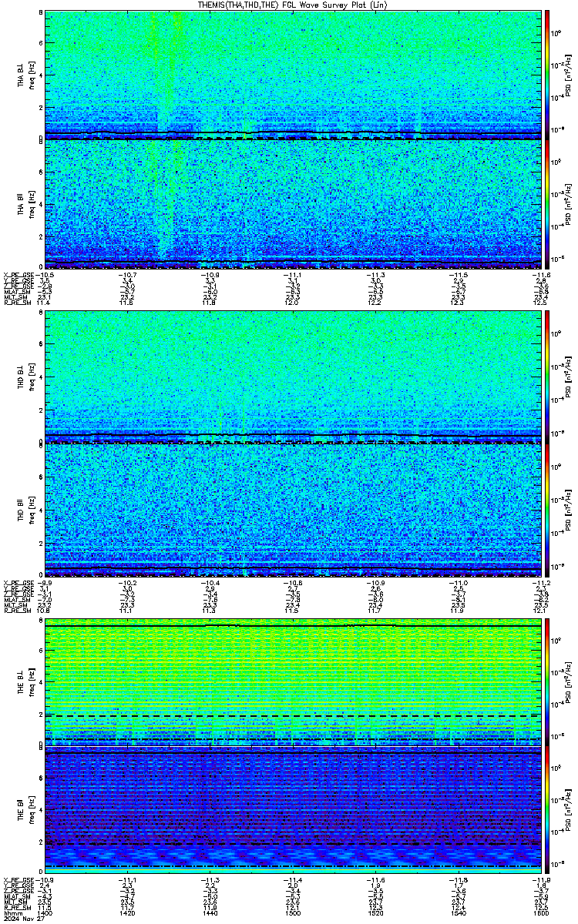
Task: Click the 1600 time tick label
Action: (539, 914)
